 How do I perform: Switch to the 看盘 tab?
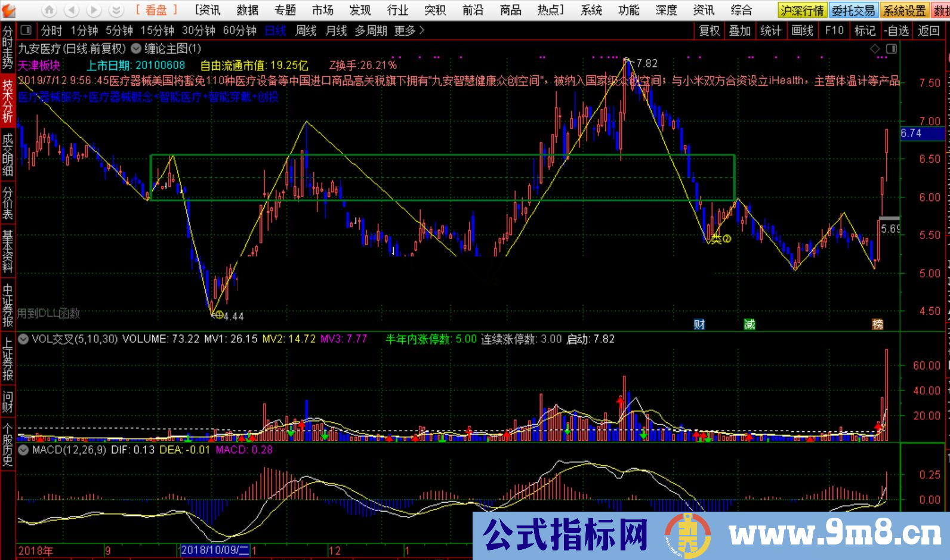(x=156, y=10)
